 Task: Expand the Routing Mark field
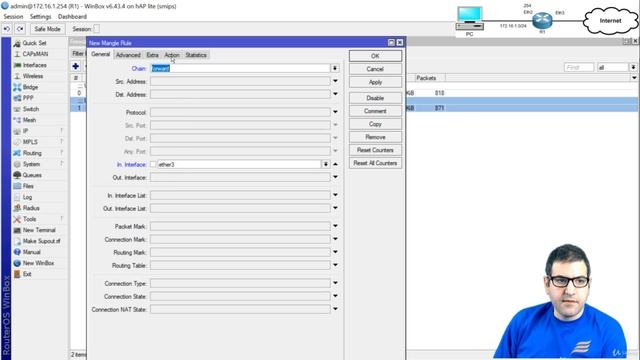point(335,252)
